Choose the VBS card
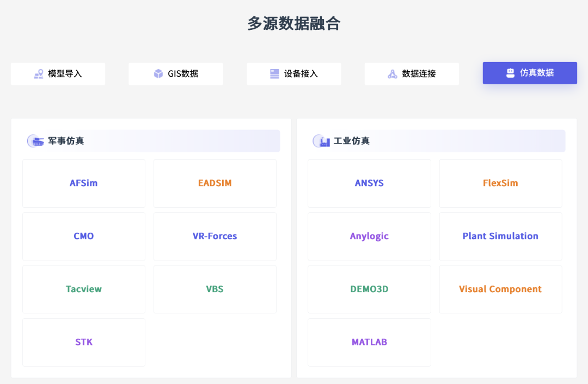The image size is (588, 384). tap(215, 289)
